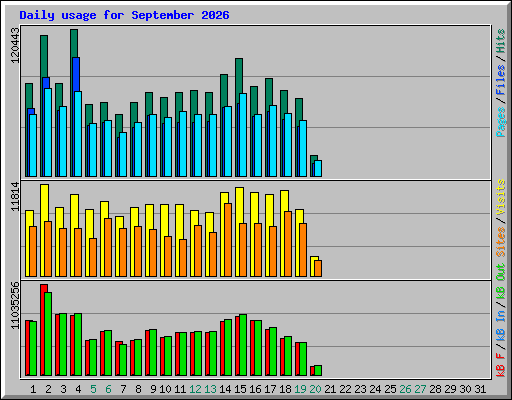The height and width of the screenshot is (400, 512).
Task: Click the orange sites bar for day 14
Action: click(228, 240)
